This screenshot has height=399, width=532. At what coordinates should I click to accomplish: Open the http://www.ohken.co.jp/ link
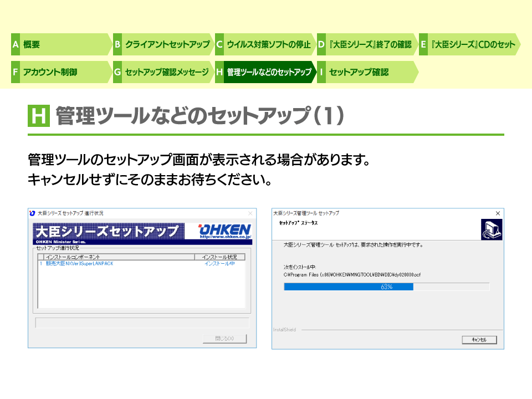[226, 237]
